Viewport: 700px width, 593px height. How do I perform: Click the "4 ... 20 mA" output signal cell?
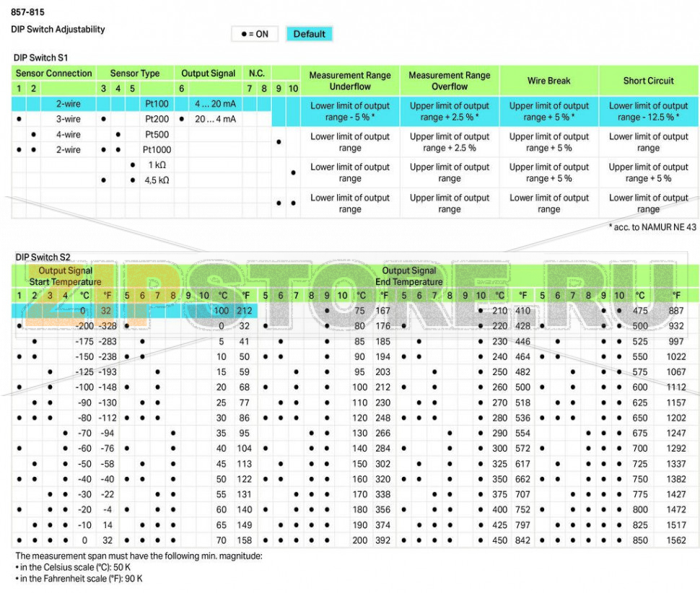[215, 104]
